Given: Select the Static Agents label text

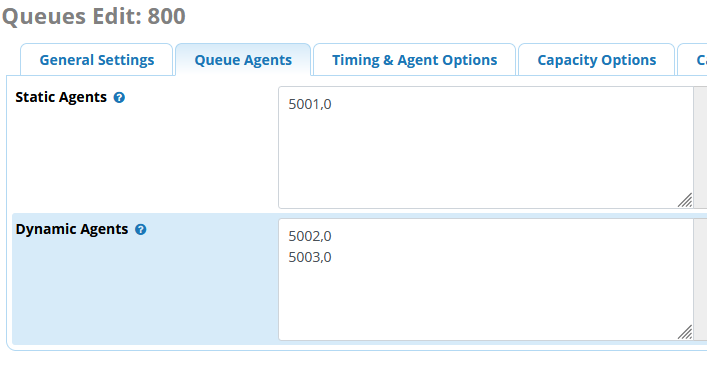Looking at the screenshot, I should [x=61, y=97].
